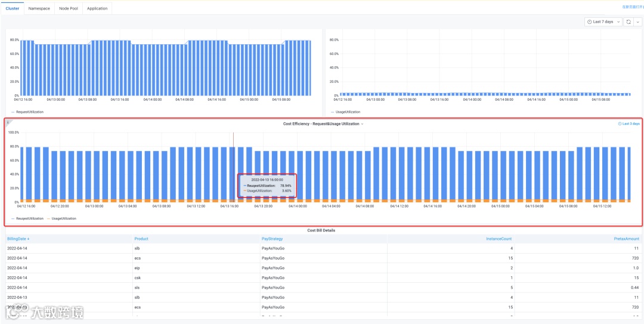Click the bar at 04/13 16:00 in Cost Efficiency
Screen dimensions: 644x324
coord(233,174)
